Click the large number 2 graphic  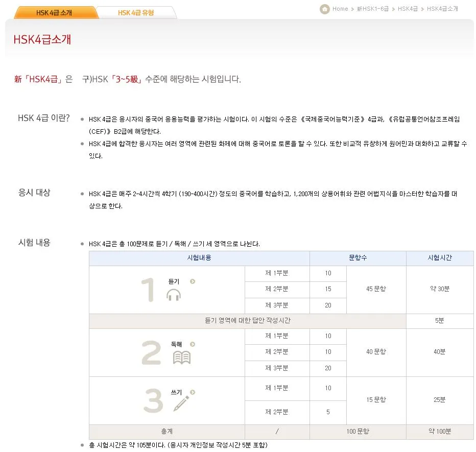pyautogui.click(x=151, y=352)
